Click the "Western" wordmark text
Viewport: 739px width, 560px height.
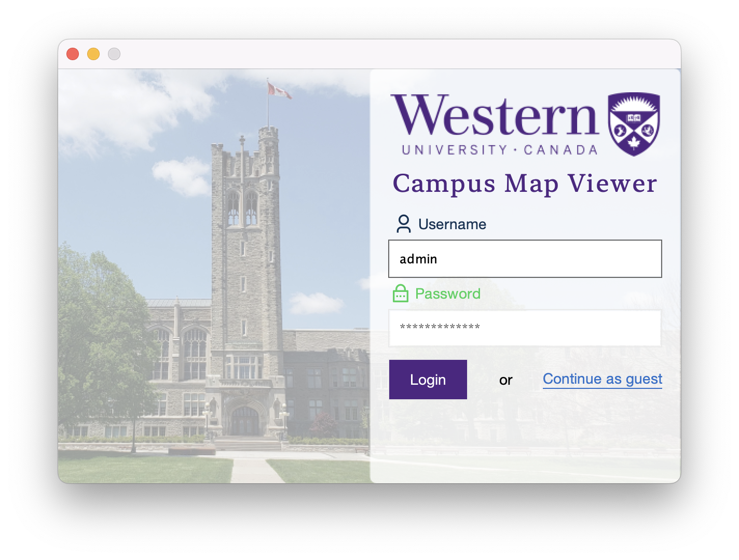point(495,115)
